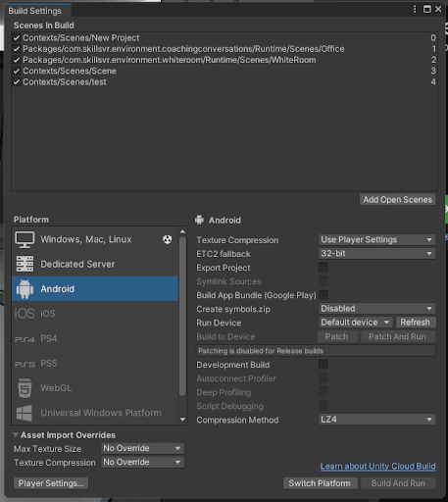Click the Windows, Mac, Linux monitor icon
Screen dimensions: 448x502
25,239
